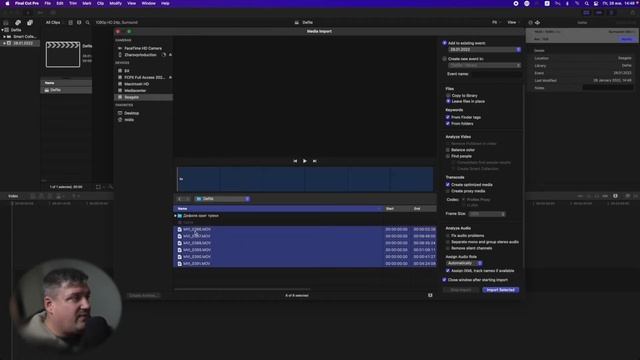Collapse the Delfis library in sidebar
This screenshot has height=360, width=640.
click(2, 30)
